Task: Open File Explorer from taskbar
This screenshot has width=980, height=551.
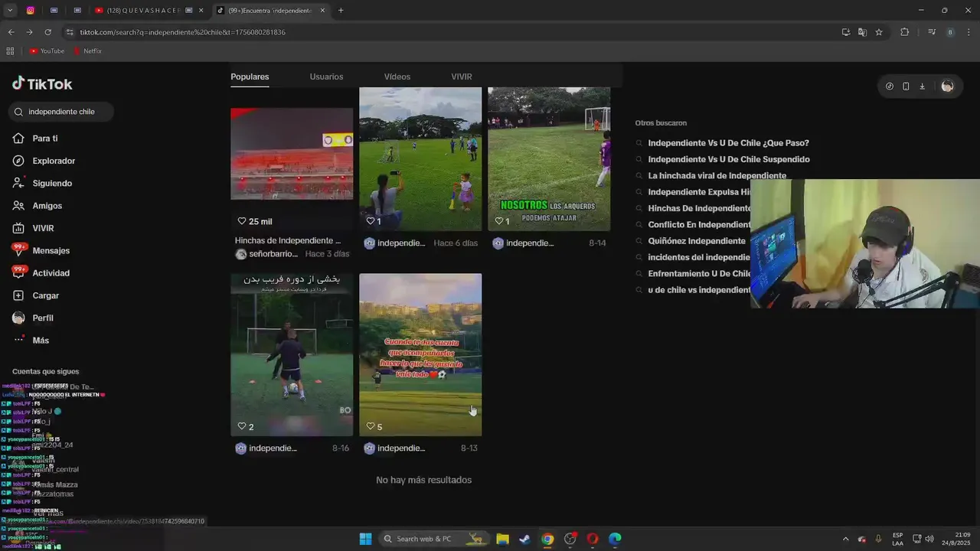Action: tap(502, 539)
